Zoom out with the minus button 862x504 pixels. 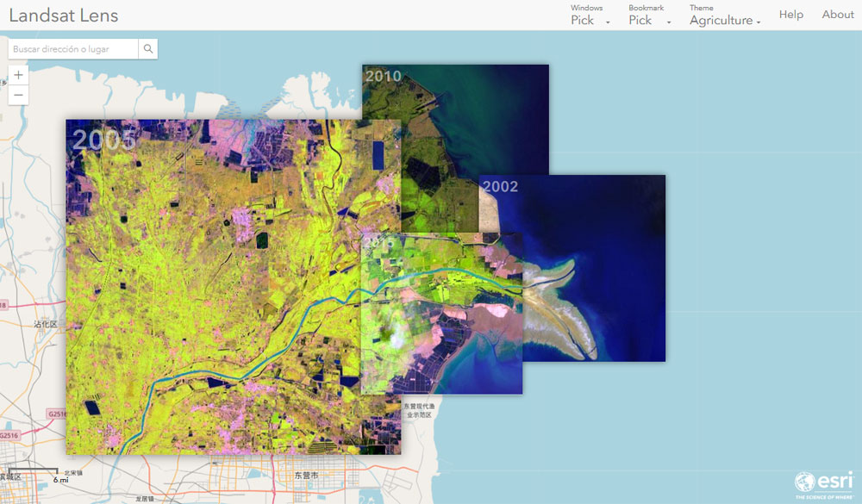(18, 95)
